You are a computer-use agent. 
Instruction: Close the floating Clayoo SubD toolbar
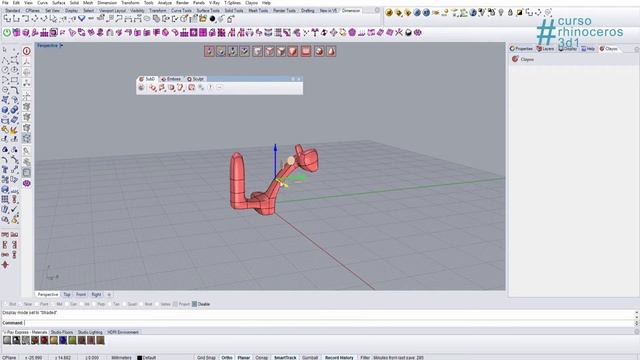[x=299, y=79]
